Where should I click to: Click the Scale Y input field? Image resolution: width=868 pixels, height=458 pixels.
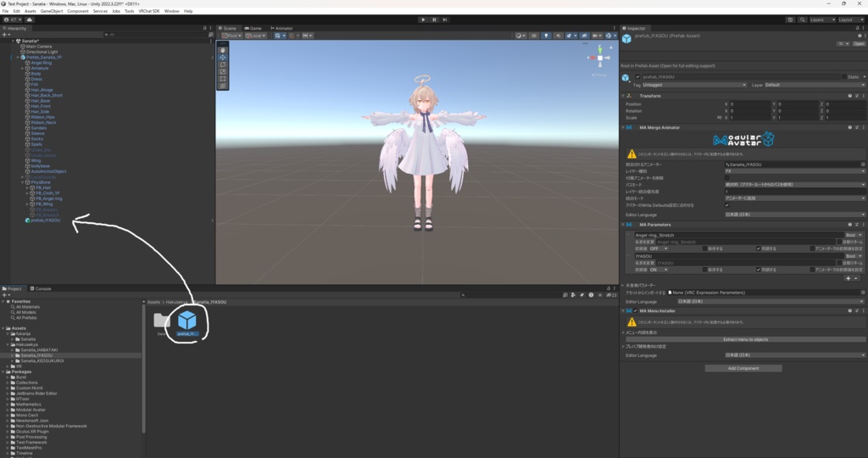[x=797, y=117]
